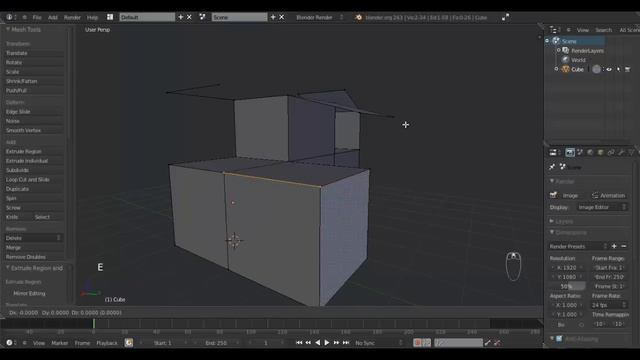Select the Modifiers wrench tab icon
Image resolution: width=640 pixels, height=360 pixels.
pyautogui.click(x=621, y=152)
